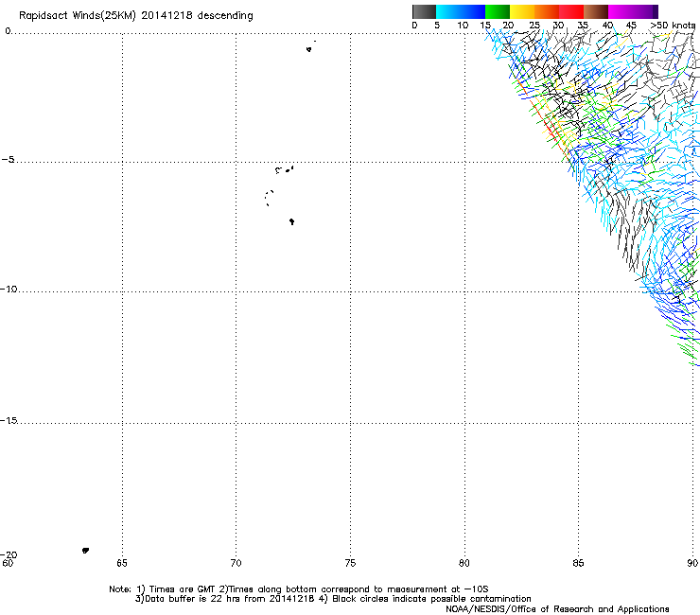Click the legend scale label '30'
This screenshot has width=700, height=615.
[558, 26]
